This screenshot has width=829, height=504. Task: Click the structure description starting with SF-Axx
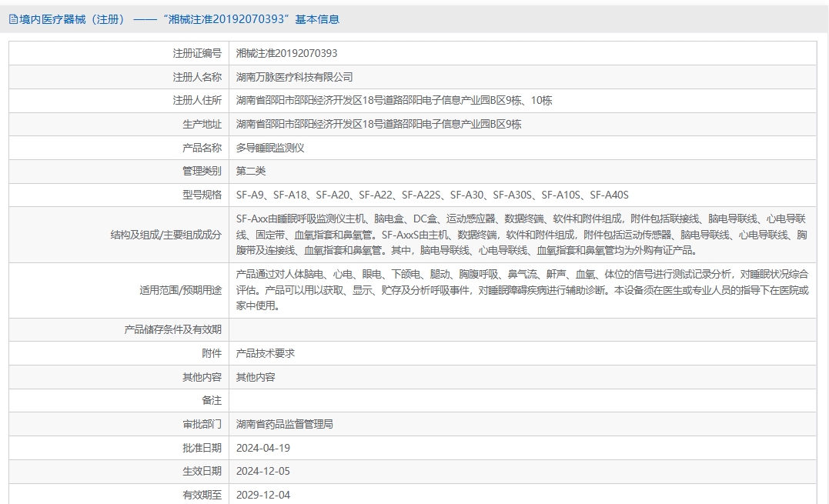522,235
